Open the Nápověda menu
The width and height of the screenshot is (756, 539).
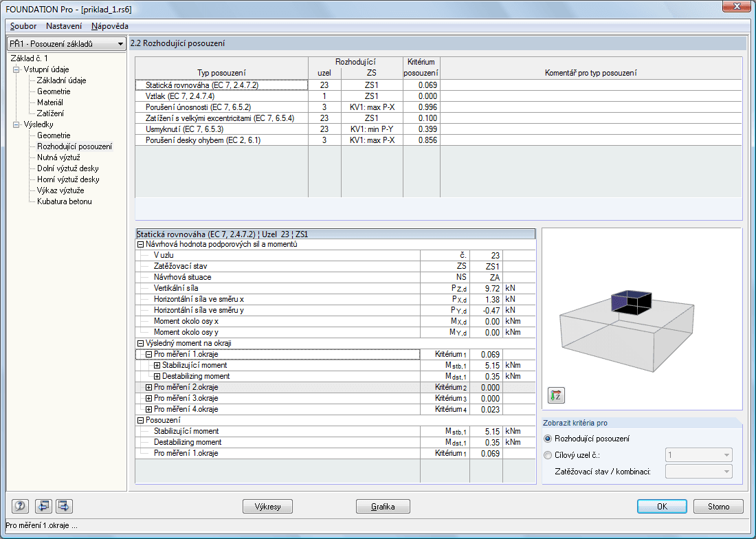click(x=109, y=26)
